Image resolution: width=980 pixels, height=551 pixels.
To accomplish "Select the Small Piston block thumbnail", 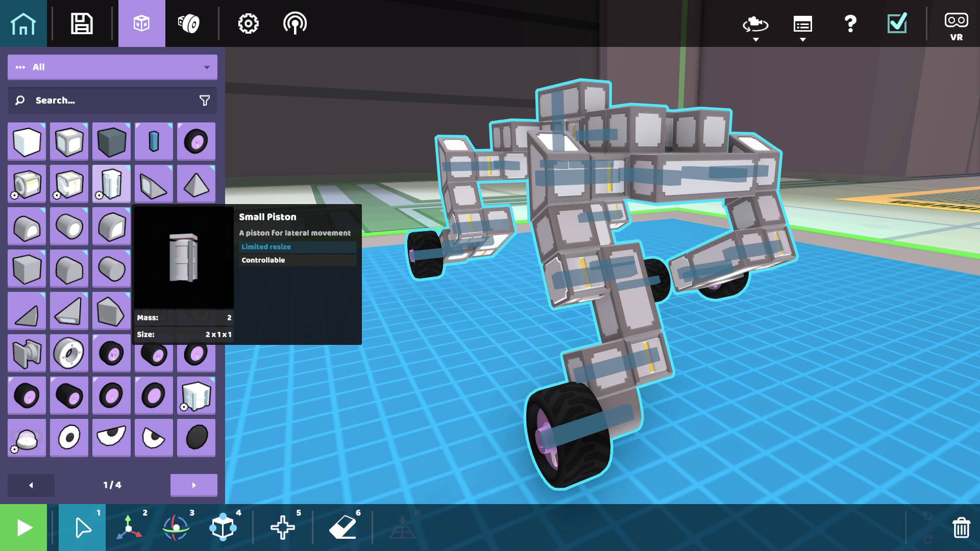I will click(111, 184).
